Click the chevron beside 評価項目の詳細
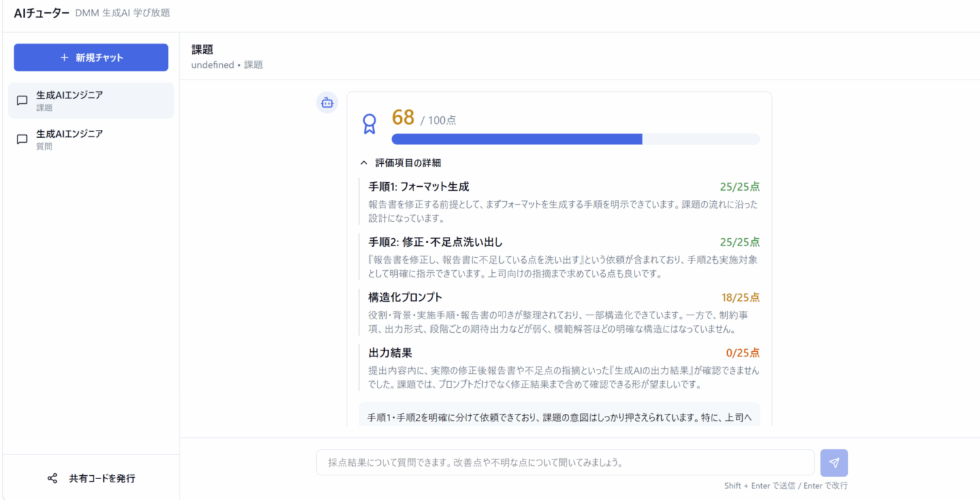Image resolution: width=980 pixels, height=500 pixels. point(364,163)
